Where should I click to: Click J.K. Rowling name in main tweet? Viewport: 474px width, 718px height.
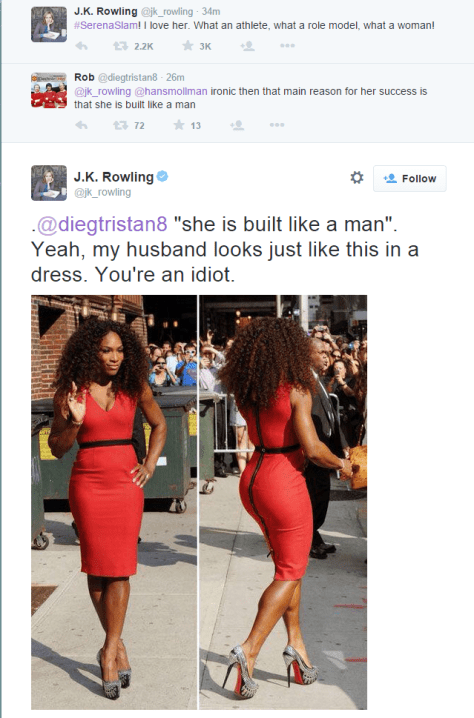click(x=114, y=177)
